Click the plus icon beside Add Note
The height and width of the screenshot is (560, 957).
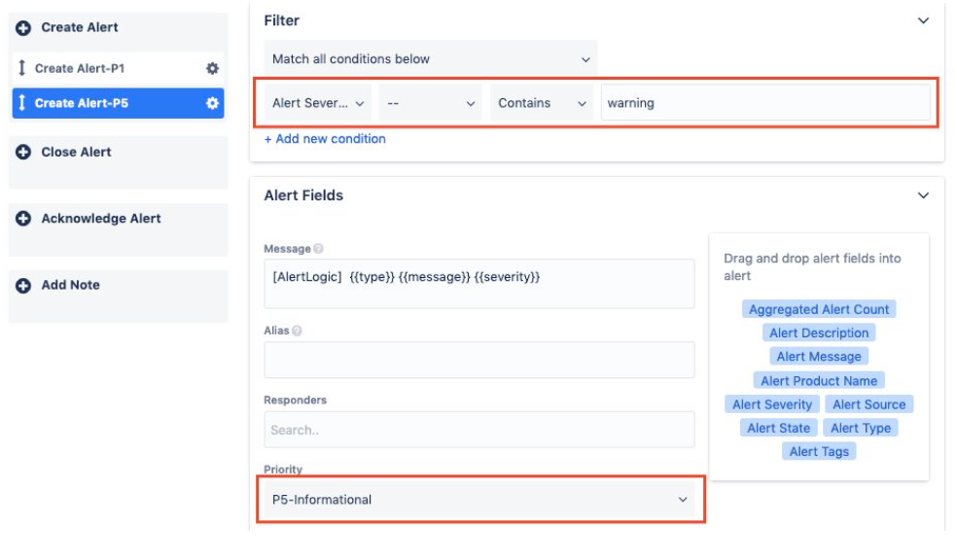[x=23, y=286]
